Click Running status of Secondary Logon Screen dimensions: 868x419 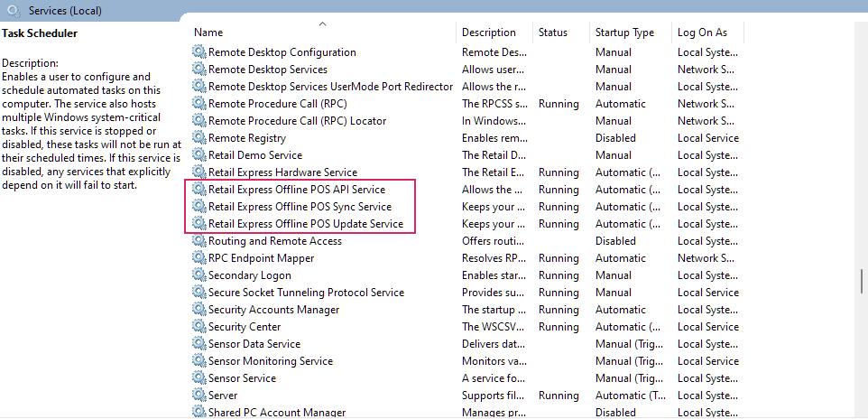pos(559,275)
